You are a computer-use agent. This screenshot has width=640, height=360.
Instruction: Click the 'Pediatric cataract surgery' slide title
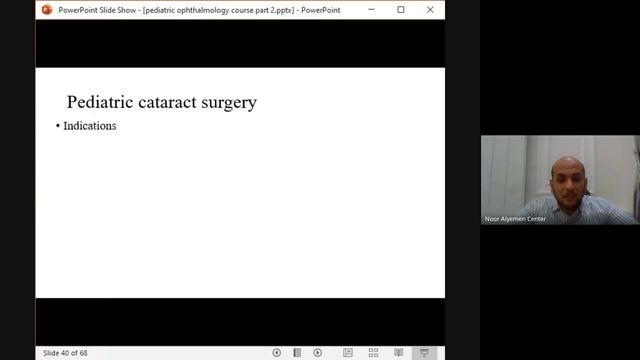click(162, 102)
